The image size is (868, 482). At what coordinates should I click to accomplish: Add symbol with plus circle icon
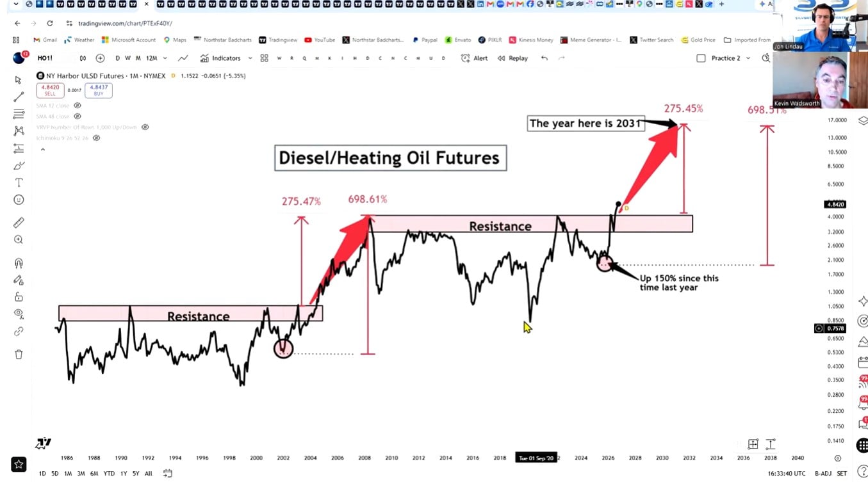click(100, 58)
